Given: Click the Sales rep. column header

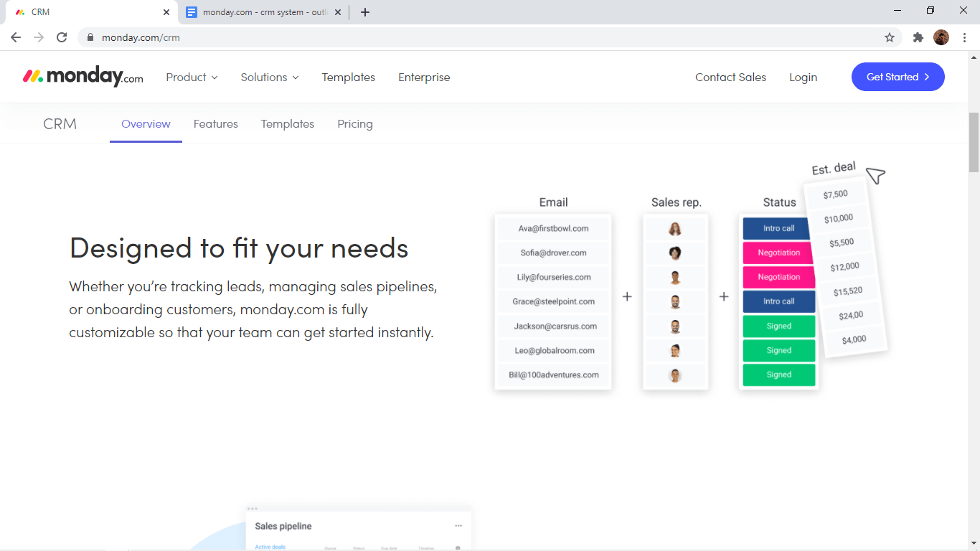Looking at the screenshot, I should coord(676,202).
